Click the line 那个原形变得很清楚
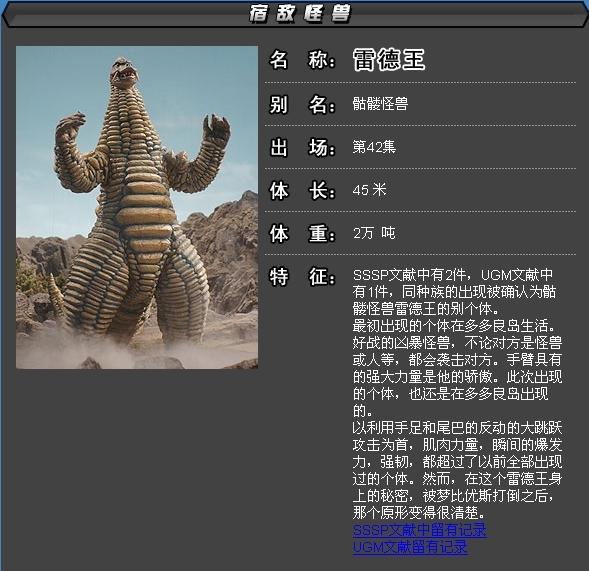Screen dimensions: 589x571 pyautogui.click(x=419, y=512)
